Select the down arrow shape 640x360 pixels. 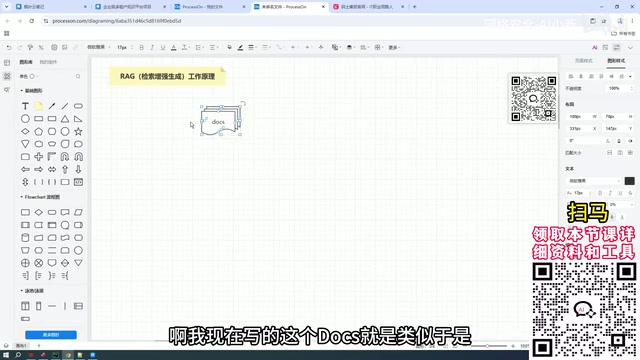coord(78,169)
